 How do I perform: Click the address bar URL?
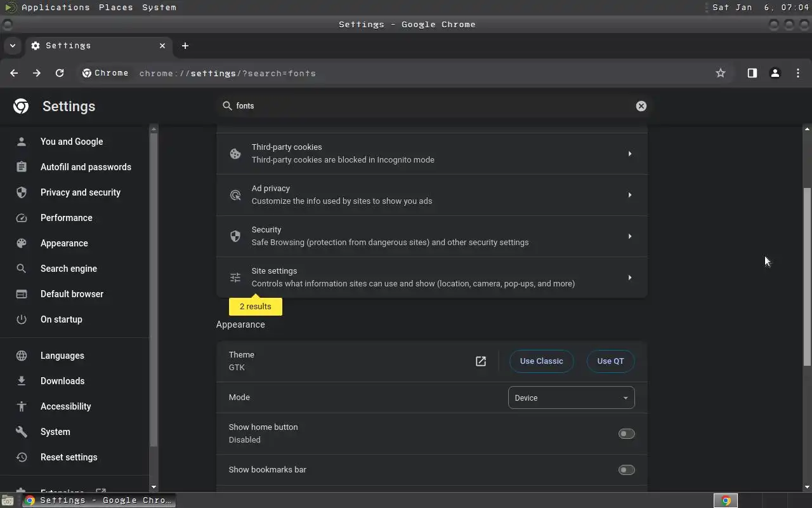[x=227, y=73]
